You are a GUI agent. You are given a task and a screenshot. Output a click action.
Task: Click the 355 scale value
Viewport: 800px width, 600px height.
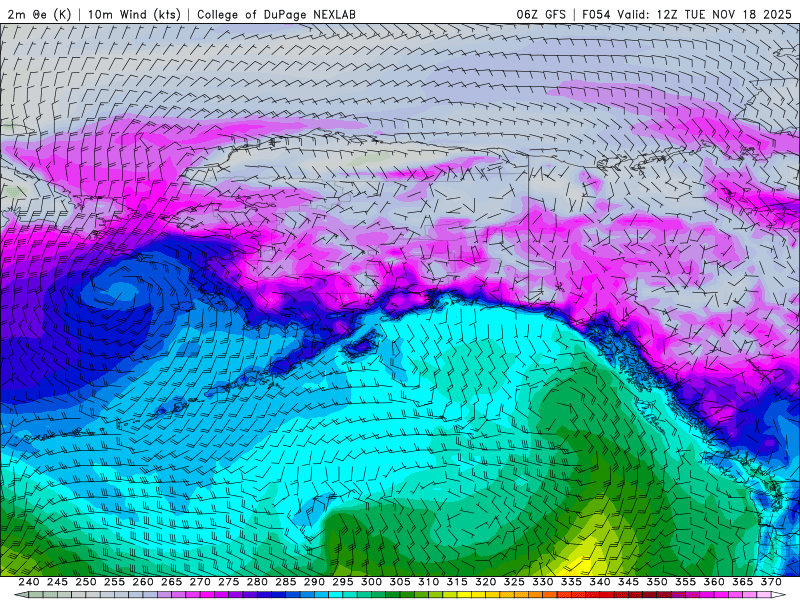tap(686, 582)
